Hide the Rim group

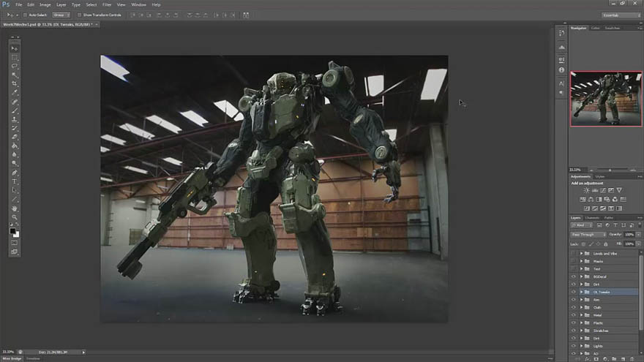click(573, 300)
